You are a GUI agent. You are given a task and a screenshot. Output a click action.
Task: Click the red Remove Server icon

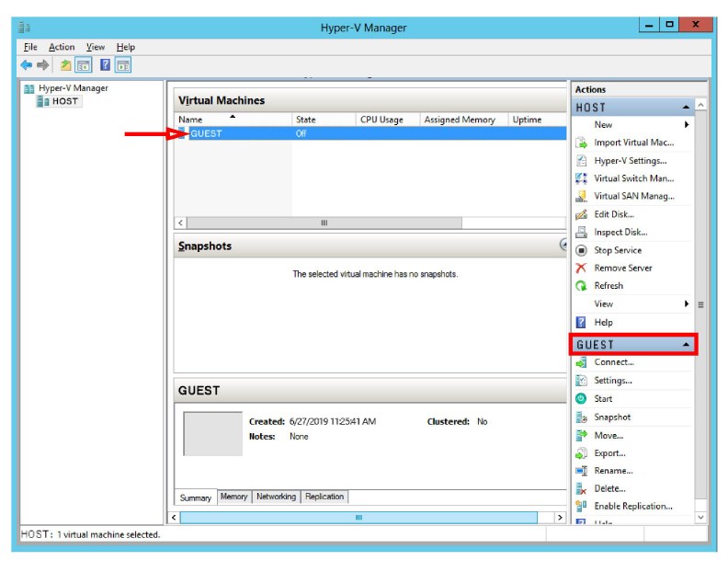(581, 269)
